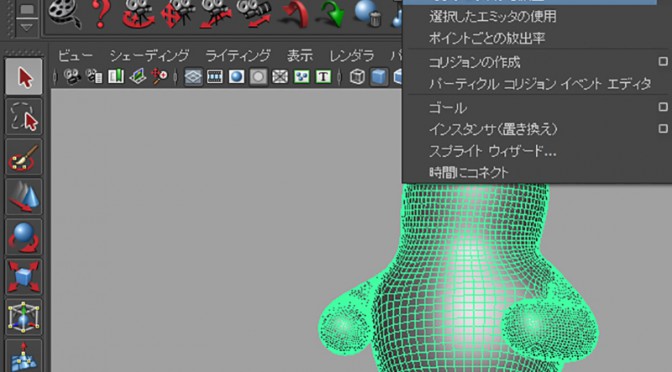
Task: Click the red curved Undo arrow icon
Action: click(x=296, y=14)
